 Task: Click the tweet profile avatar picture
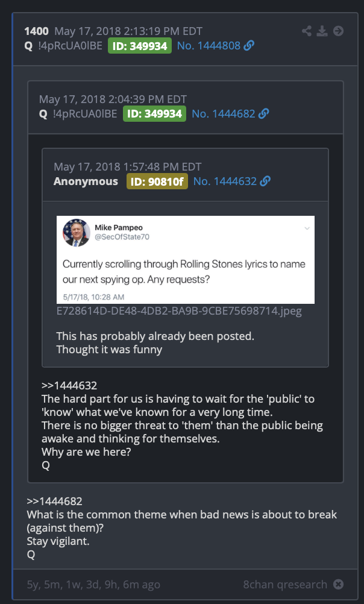(77, 233)
